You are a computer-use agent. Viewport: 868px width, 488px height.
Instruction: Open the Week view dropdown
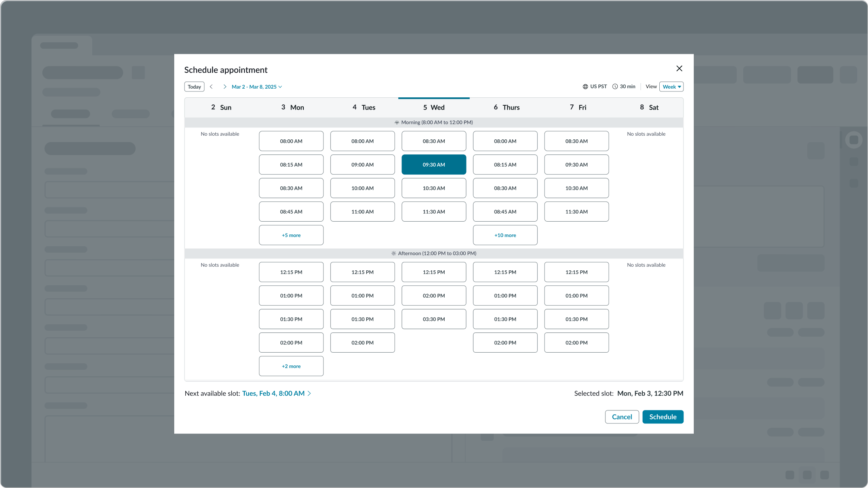click(671, 87)
